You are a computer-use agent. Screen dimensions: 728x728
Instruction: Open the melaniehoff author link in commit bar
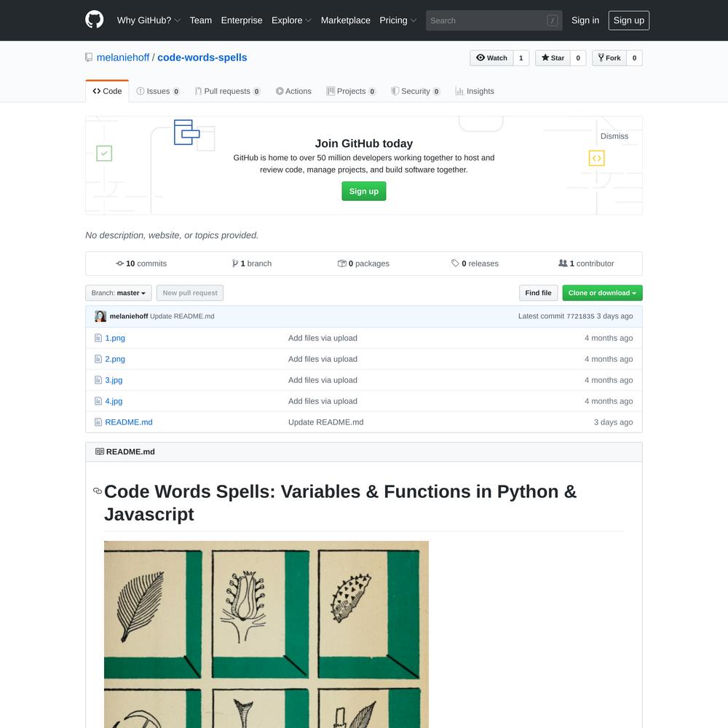129,316
